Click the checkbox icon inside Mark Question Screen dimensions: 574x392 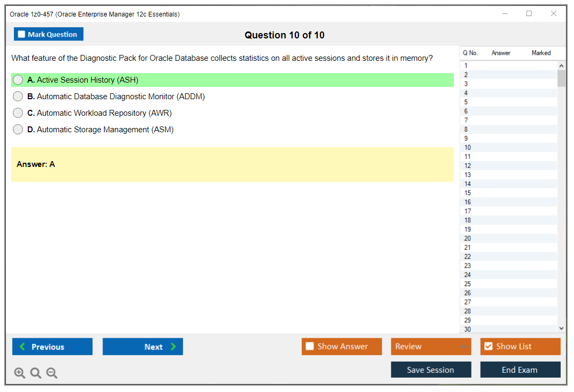pyautogui.click(x=21, y=34)
